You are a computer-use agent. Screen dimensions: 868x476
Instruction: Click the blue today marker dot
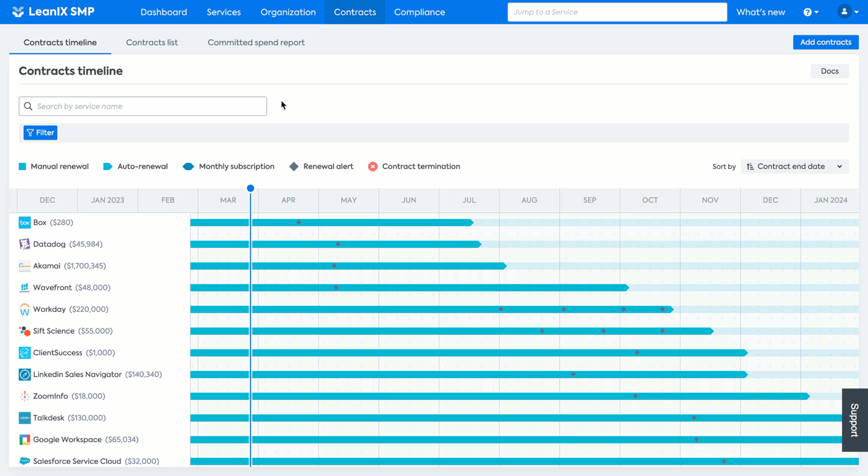pyautogui.click(x=251, y=188)
